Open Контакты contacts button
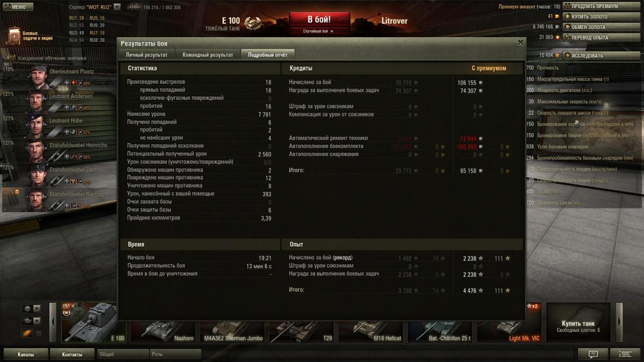The image size is (644, 362). click(72, 354)
